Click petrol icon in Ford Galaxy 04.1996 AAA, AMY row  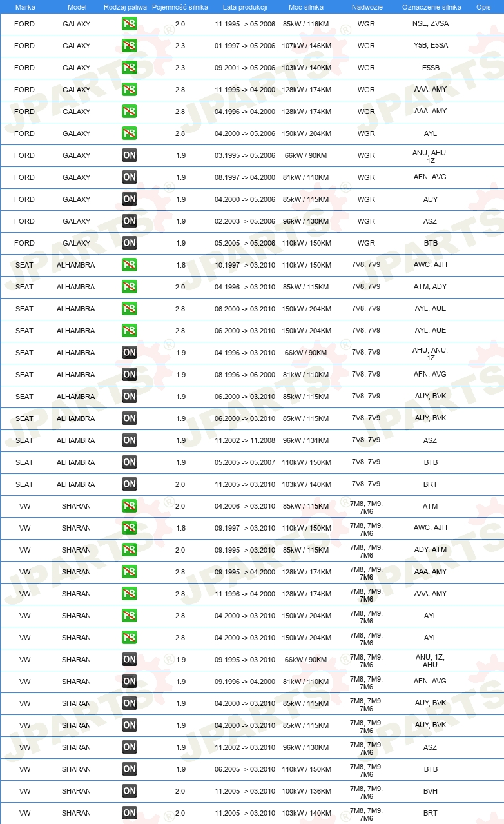click(130, 112)
